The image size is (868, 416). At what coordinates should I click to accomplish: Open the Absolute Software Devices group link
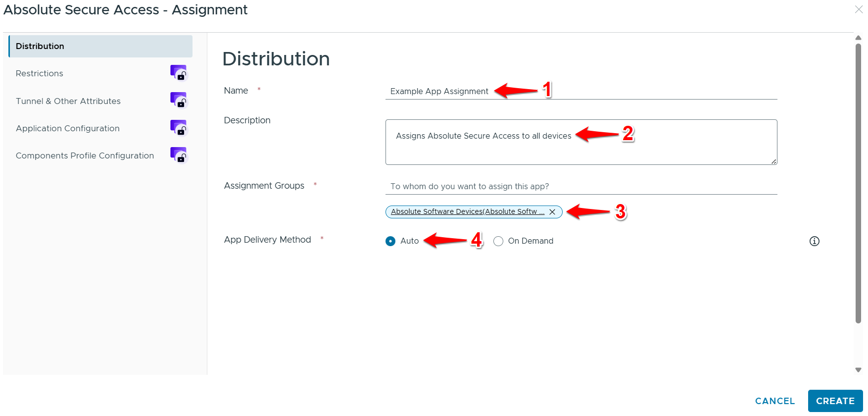coord(468,211)
